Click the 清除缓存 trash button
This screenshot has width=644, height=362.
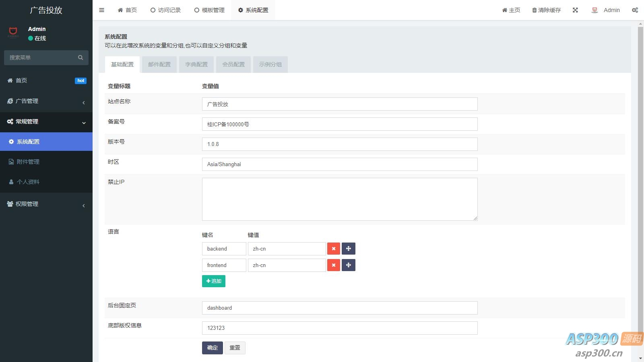click(x=546, y=10)
